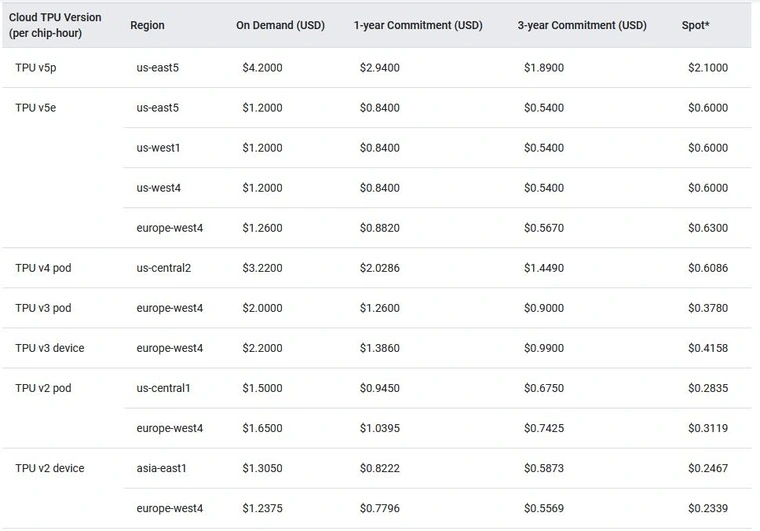The width and height of the screenshot is (760, 531).
Task: Click the $0.9900 three-year commitment price
Action: tap(544, 348)
